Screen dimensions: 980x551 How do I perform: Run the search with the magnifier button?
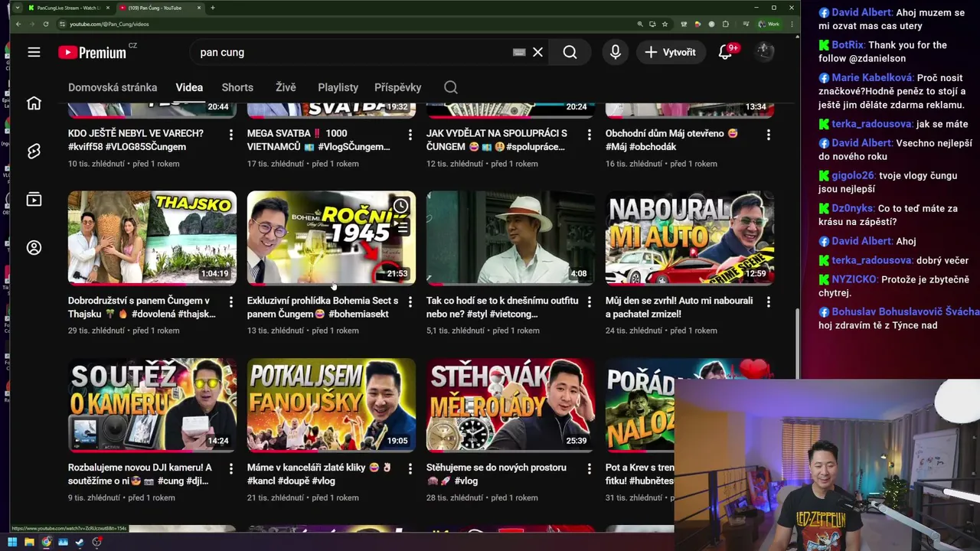pyautogui.click(x=570, y=52)
